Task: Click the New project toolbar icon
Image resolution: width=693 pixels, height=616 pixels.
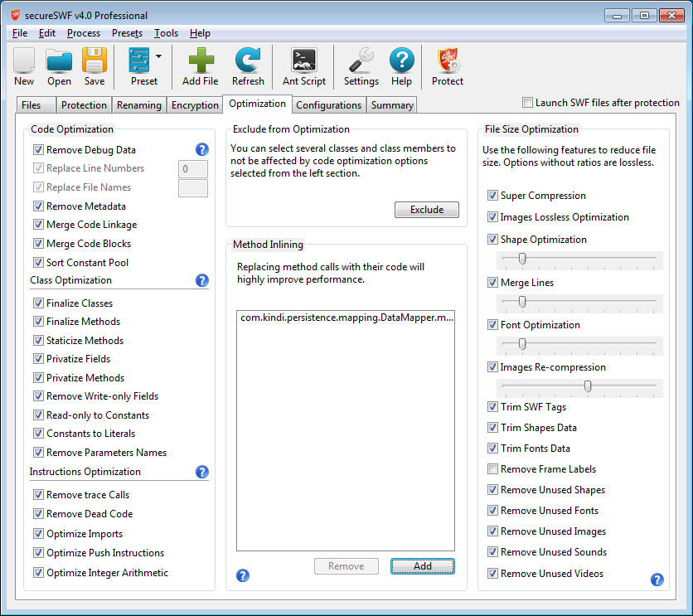Action: point(24,61)
